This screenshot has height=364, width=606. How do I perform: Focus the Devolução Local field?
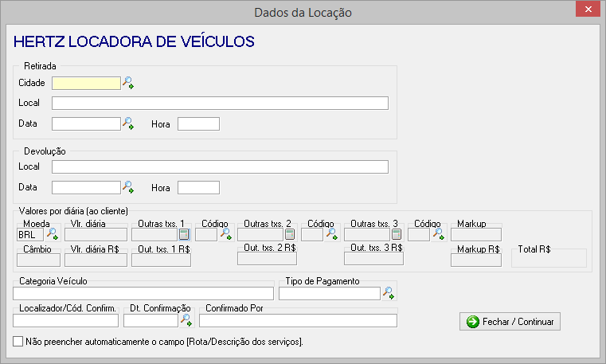220,167
